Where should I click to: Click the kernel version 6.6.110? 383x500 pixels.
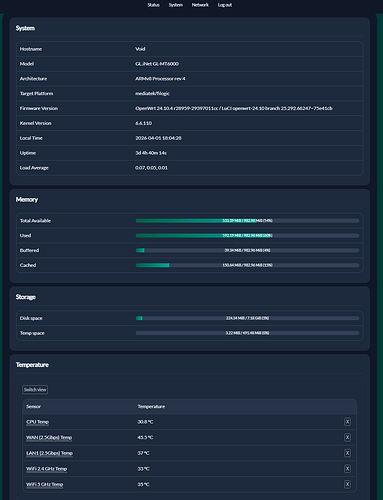[x=143, y=123]
